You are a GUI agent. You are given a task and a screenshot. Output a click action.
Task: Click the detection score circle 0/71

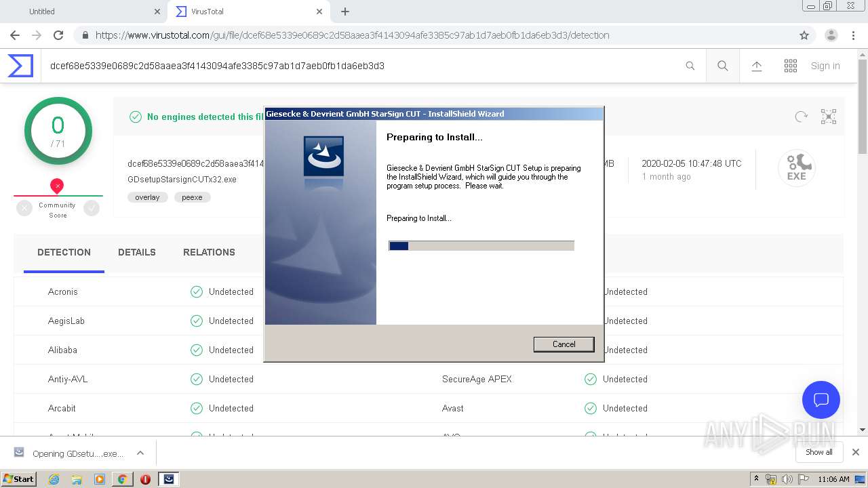tap(58, 131)
